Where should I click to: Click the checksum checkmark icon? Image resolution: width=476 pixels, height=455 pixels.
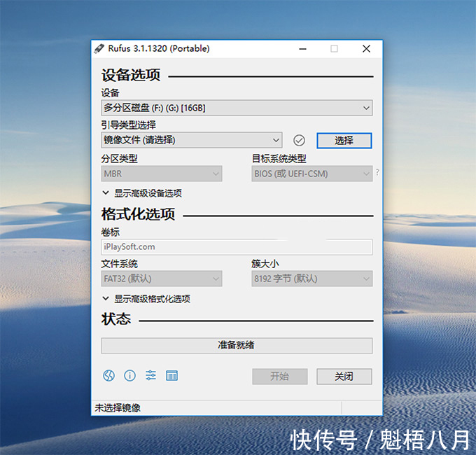click(299, 140)
